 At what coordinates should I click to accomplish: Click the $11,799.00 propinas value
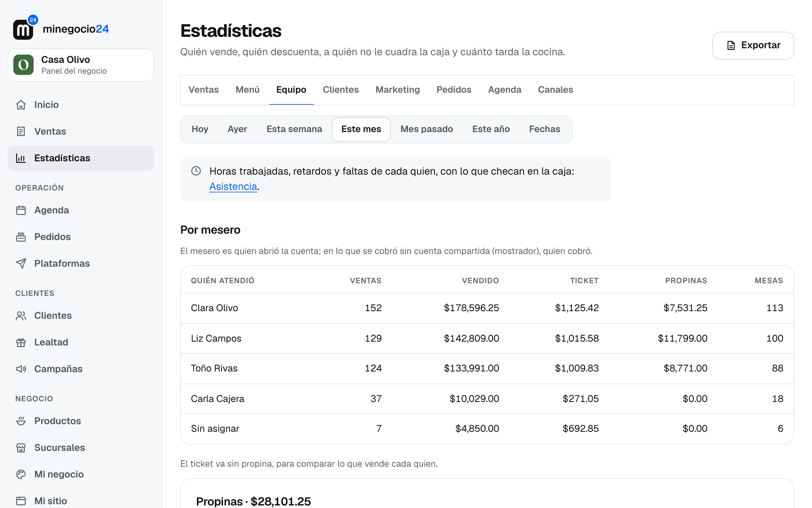683,338
